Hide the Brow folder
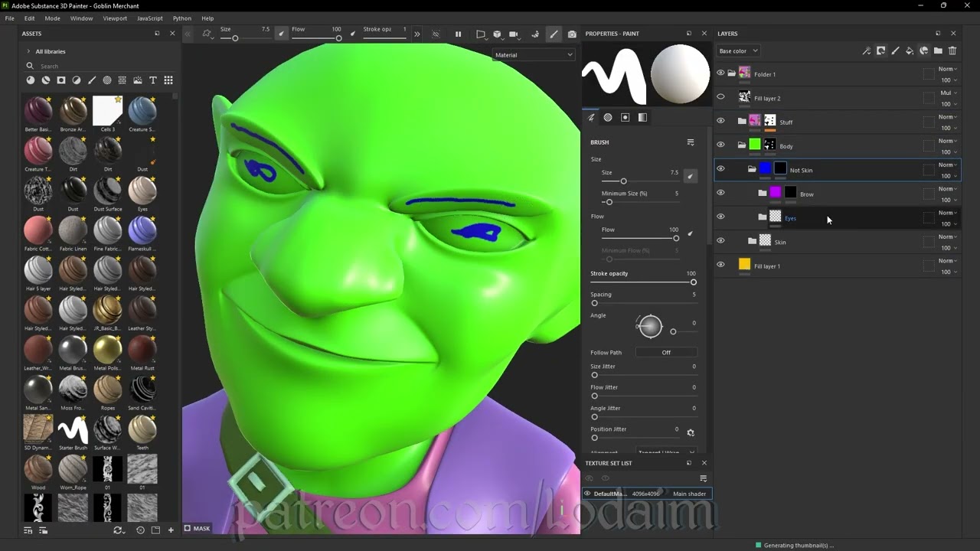 coord(720,193)
